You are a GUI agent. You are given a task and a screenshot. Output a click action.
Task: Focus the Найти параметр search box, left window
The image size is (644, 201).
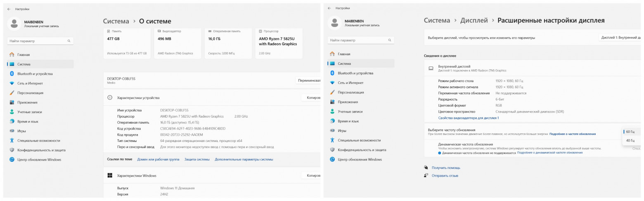click(40, 41)
